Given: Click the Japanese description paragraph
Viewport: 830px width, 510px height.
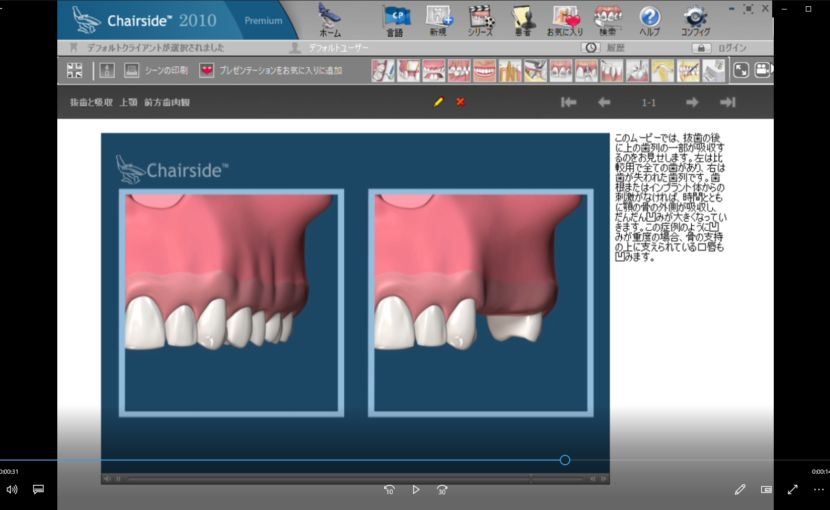Looking at the screenshot, I should (x=670, y=198).
